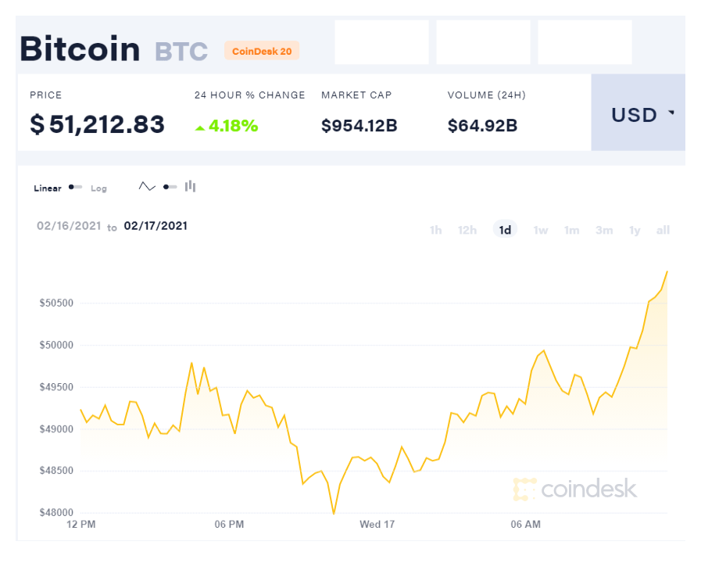701x588 pixels.
Task: Toggle the line/candlestick chart type switch
Action: click(170, 187)
